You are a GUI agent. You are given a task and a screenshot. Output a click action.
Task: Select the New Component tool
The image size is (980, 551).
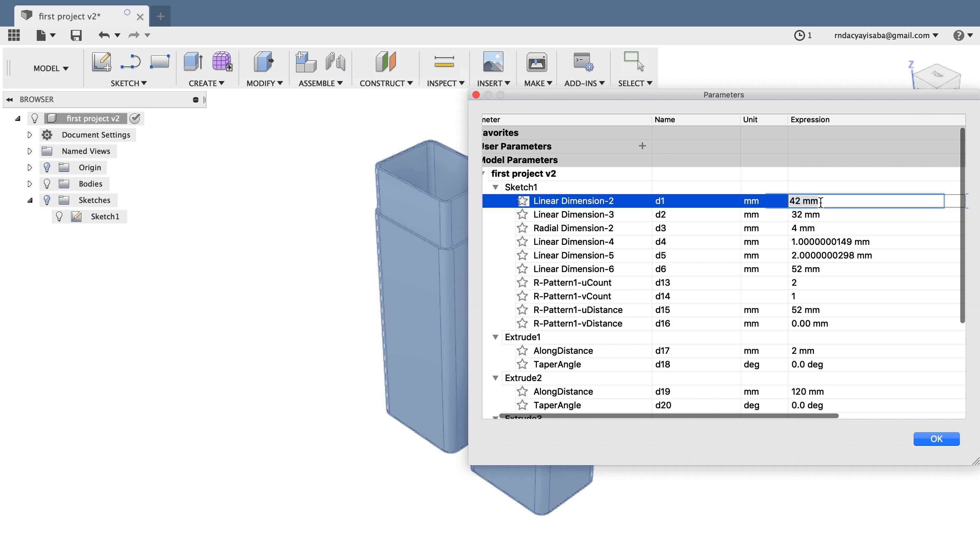(x=306, y=62)
